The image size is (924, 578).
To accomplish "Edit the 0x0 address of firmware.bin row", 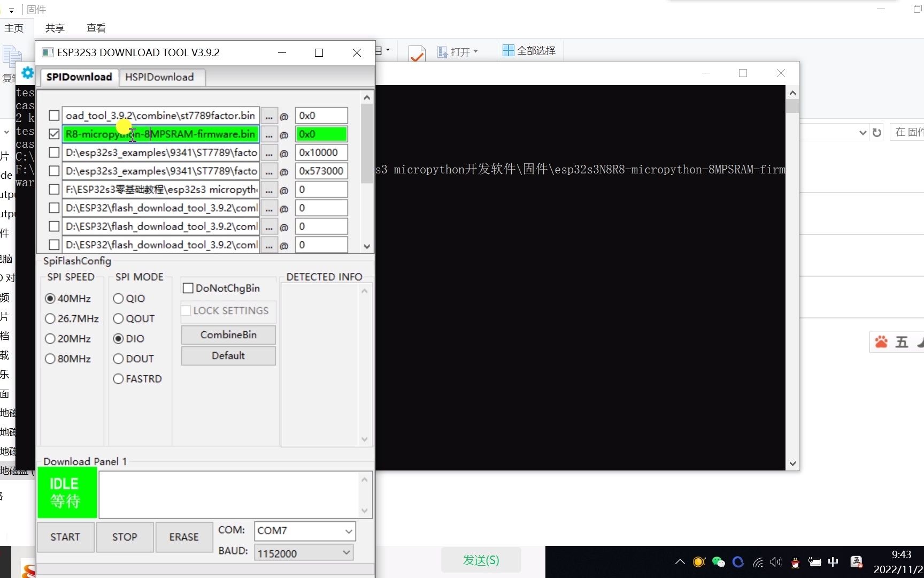I will pyautogui.click(x=321, y=134).
